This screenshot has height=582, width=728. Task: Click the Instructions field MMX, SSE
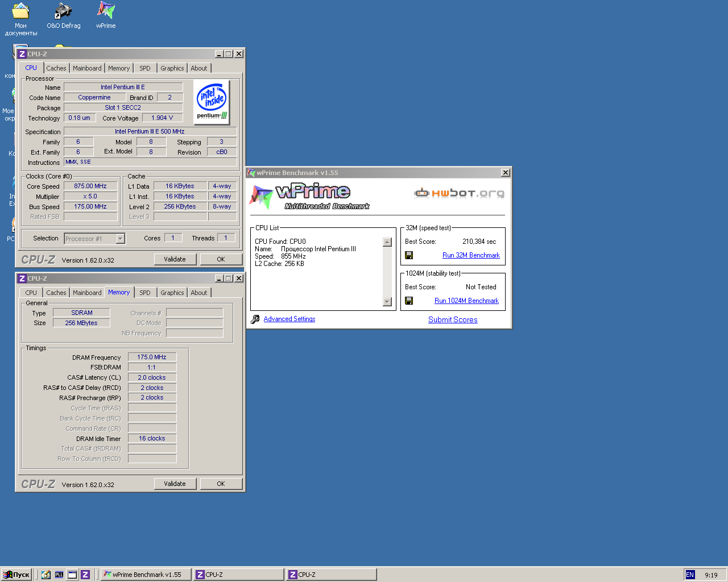(150, 162)
